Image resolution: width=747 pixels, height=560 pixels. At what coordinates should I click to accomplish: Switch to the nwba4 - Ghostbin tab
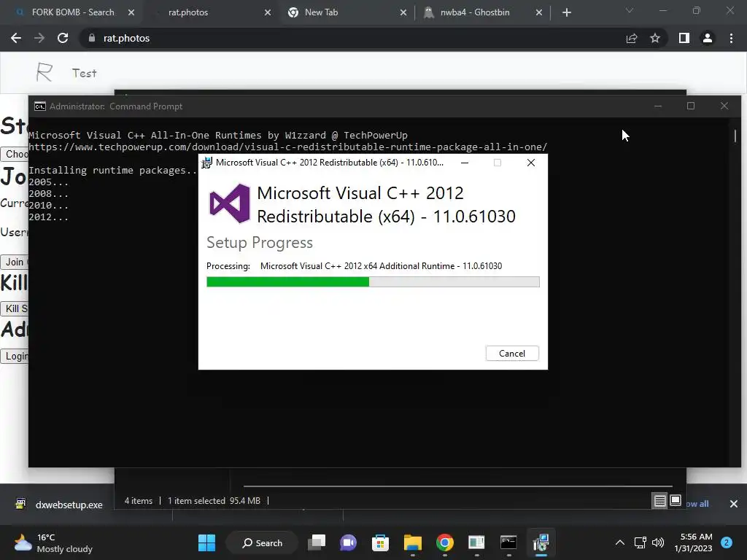(475, 12)
